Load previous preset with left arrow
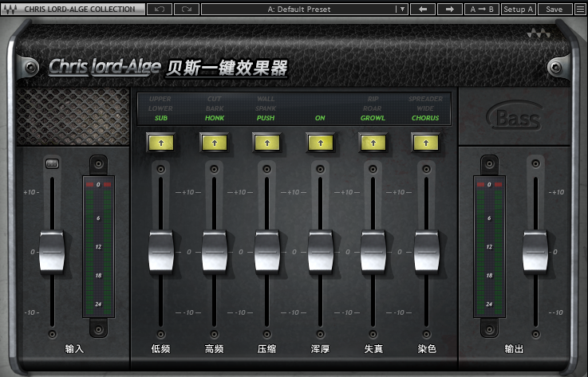This screenshot has height=377, width=588. pos(423,10)
